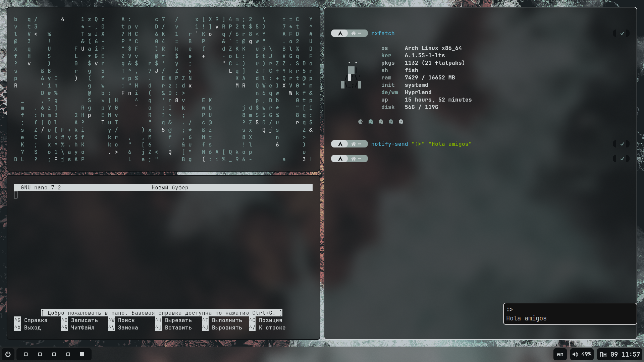Click the speaker volume icon showing 49%
Screen dimensions: 644x362
pos(575,354)
